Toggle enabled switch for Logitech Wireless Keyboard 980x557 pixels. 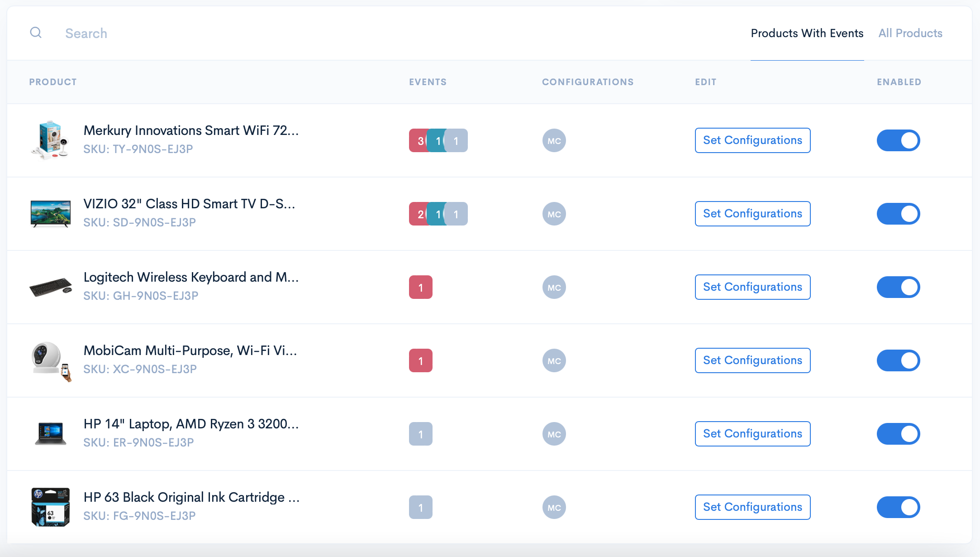898,287
